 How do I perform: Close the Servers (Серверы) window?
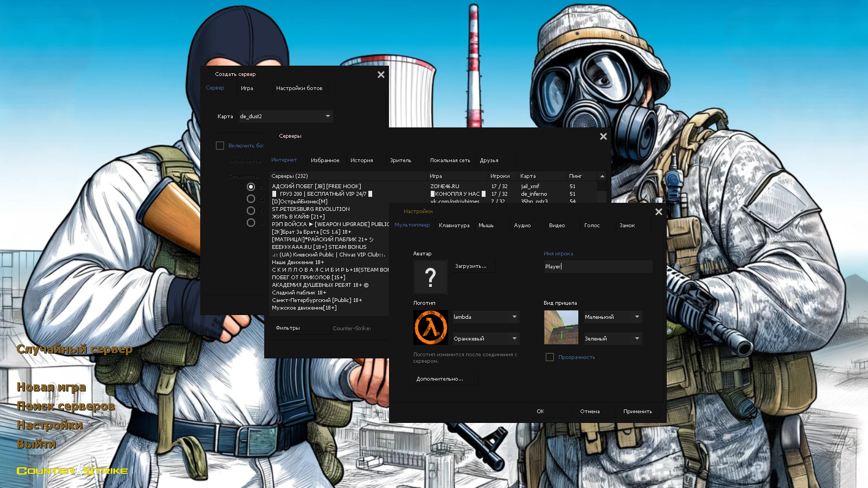coord(603,137)
